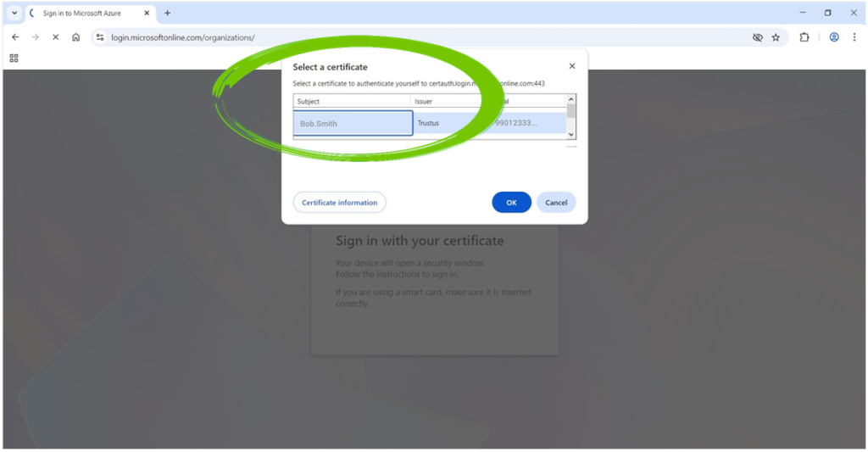Screen dimensions: 868x452
Task: Confirm certificate selection with OK
Action: point(511,203)
